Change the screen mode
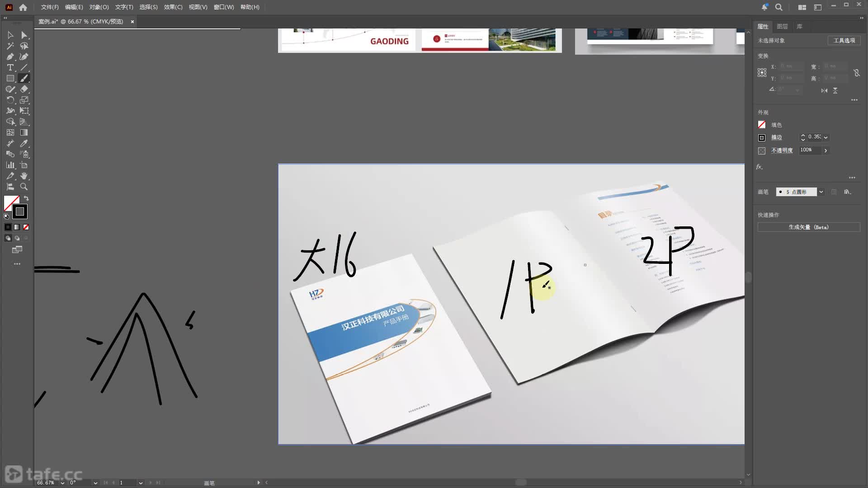 point(17,250)
